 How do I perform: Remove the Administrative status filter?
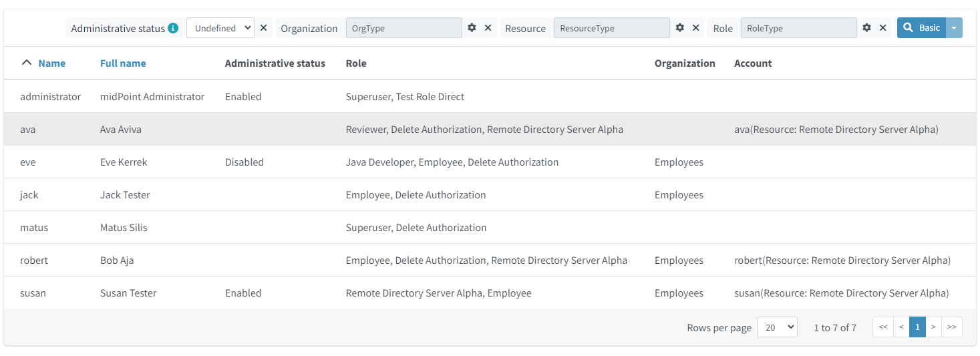coord(263,28)
